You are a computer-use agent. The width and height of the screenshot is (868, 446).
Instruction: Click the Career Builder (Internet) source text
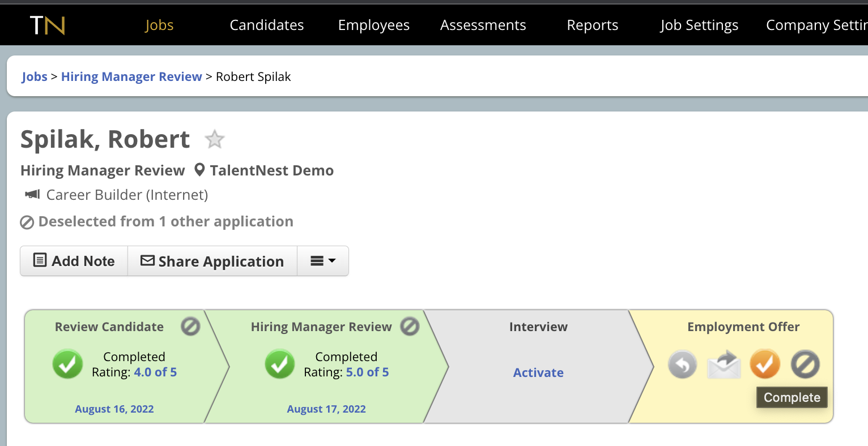tap(127, 195)
